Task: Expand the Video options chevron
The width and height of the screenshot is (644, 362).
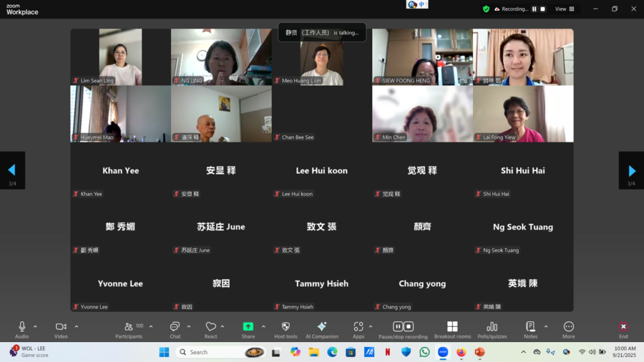Action: click(x=76, y=326)
